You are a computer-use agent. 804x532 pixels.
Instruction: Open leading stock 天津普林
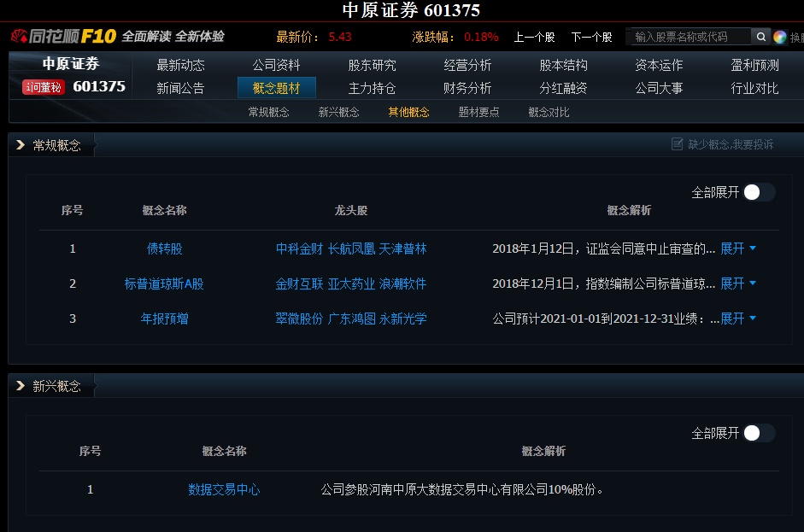402,248
